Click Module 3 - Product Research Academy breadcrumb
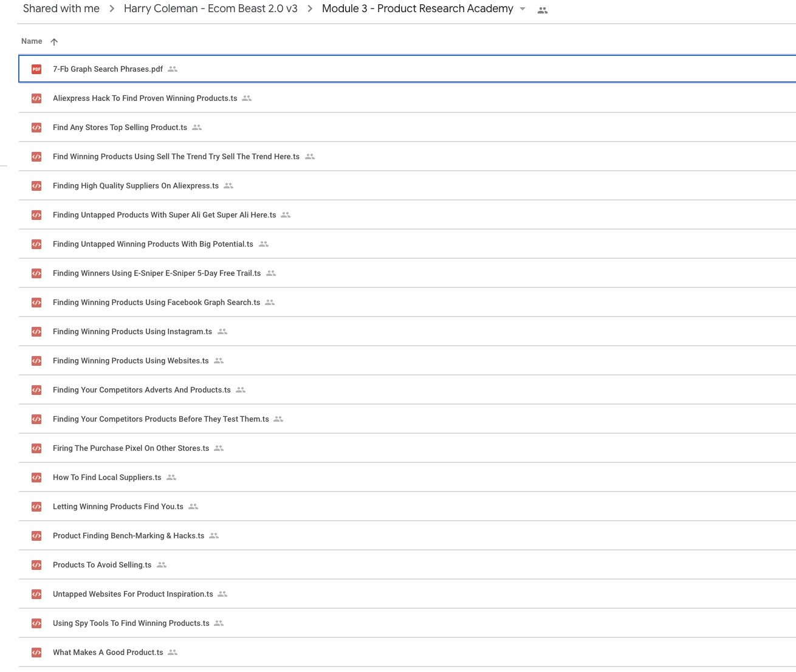Viewport: 796px width, 672px height. pos(417,9)
